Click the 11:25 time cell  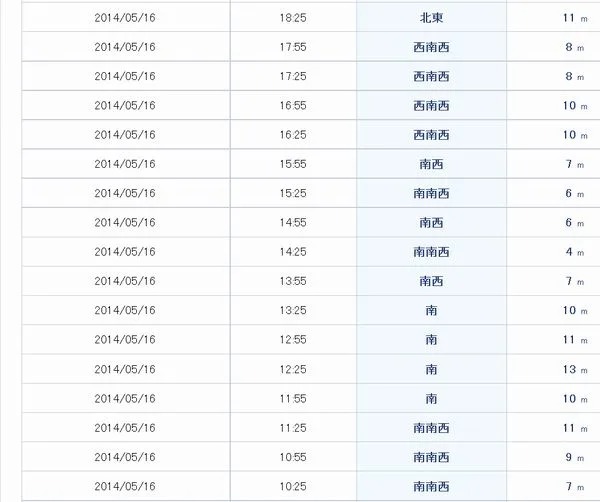(x=293, y=428)
